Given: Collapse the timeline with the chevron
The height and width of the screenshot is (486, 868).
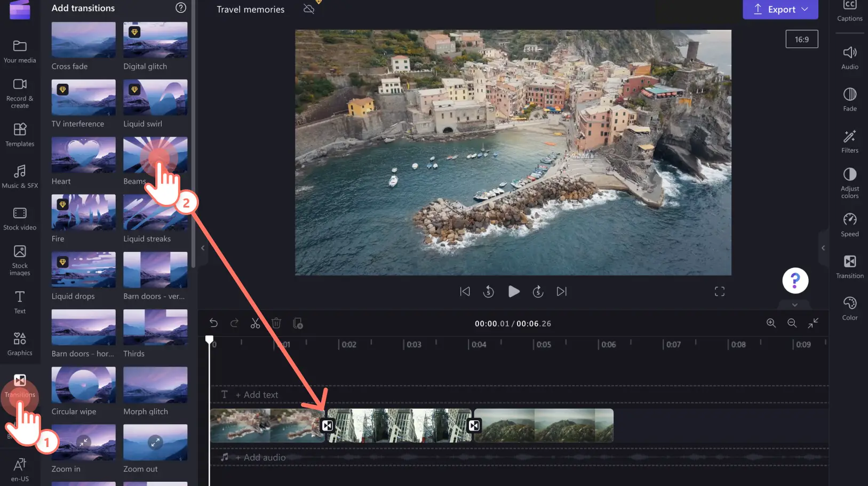Looking at the screenshot, I should coord(795,305).
